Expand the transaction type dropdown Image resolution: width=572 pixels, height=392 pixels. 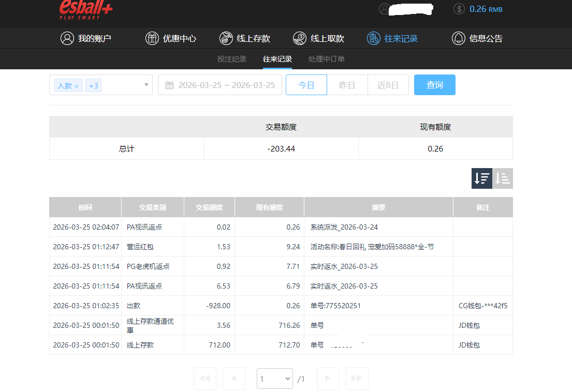click(146, 85)
